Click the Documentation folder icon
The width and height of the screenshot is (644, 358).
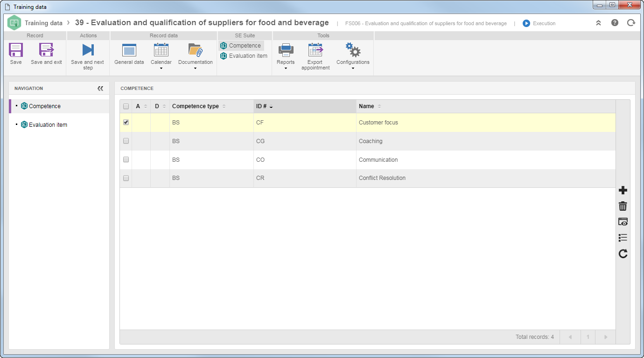point(195,50)
